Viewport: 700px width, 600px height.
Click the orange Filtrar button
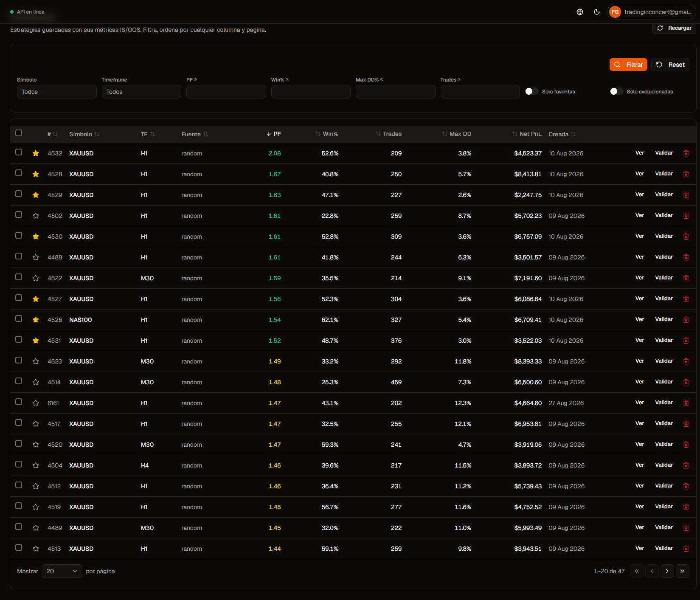click(628, 65)
